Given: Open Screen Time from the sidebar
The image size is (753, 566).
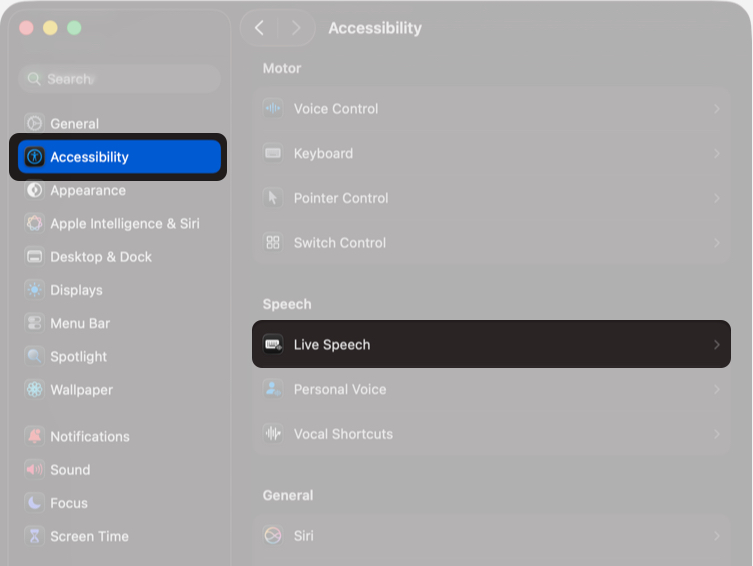Looking at the screenshot, I should [x=89, y=536].
